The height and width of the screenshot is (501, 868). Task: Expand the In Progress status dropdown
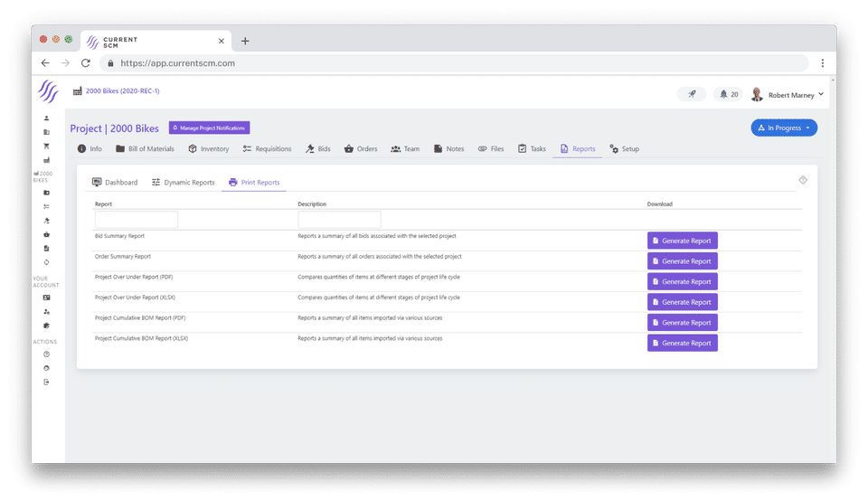[784, 128]
